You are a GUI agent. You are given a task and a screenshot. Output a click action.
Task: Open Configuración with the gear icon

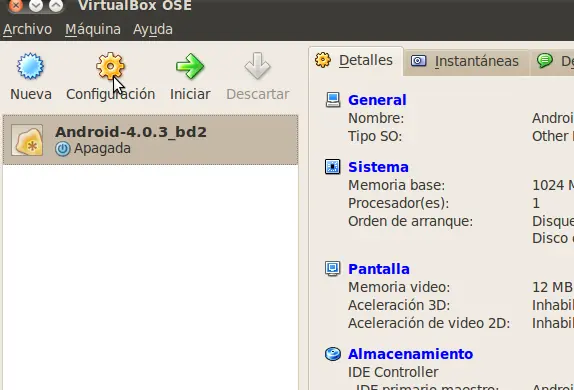(110, 66)
